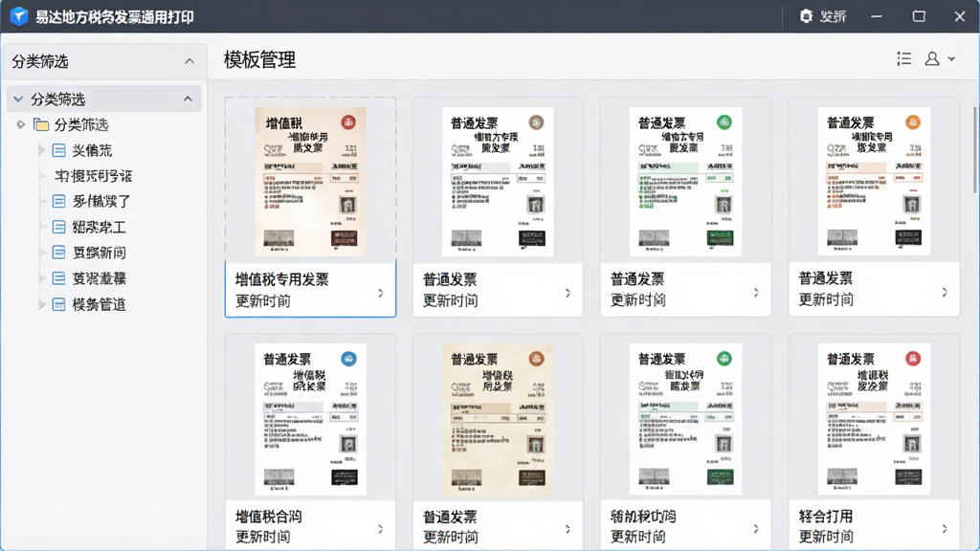Click the red badge on the 经合打用 card thumbnail
The width and height of the screenshot is (980, 551).
[913, 359]
